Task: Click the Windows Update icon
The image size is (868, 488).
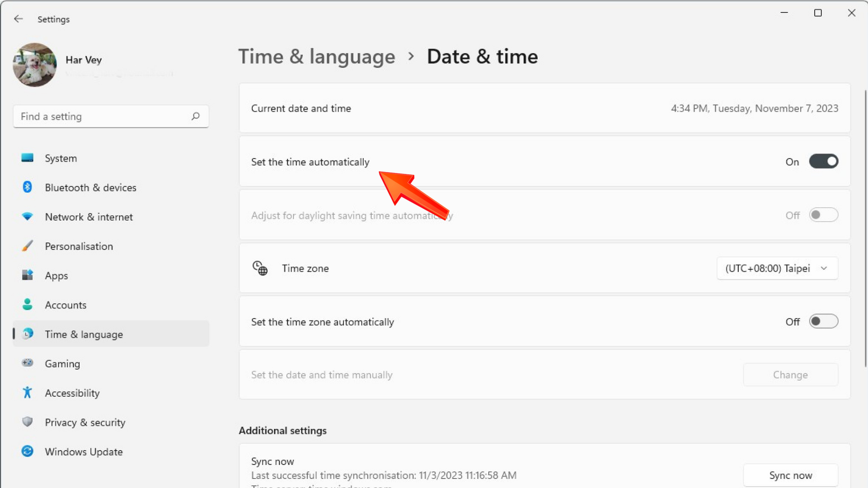Action: click(27, 452)
